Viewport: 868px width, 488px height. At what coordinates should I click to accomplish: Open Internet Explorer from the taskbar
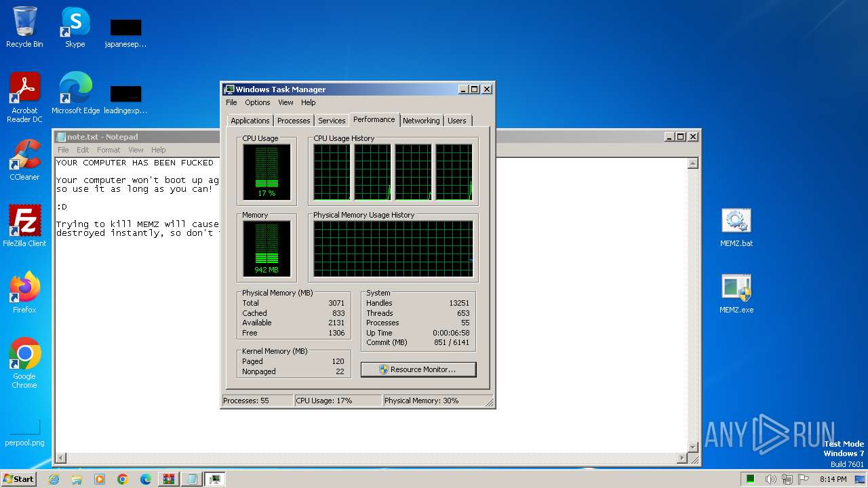click(x=54, y=479)
